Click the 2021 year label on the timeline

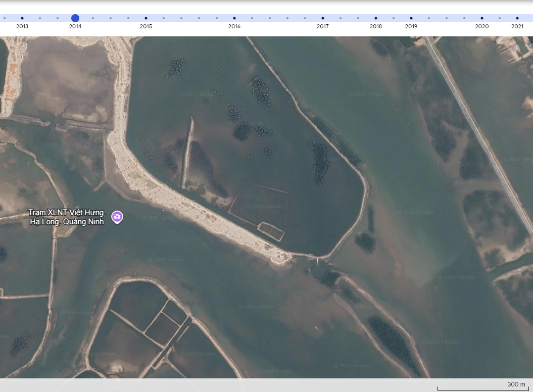tap(517, 26)
